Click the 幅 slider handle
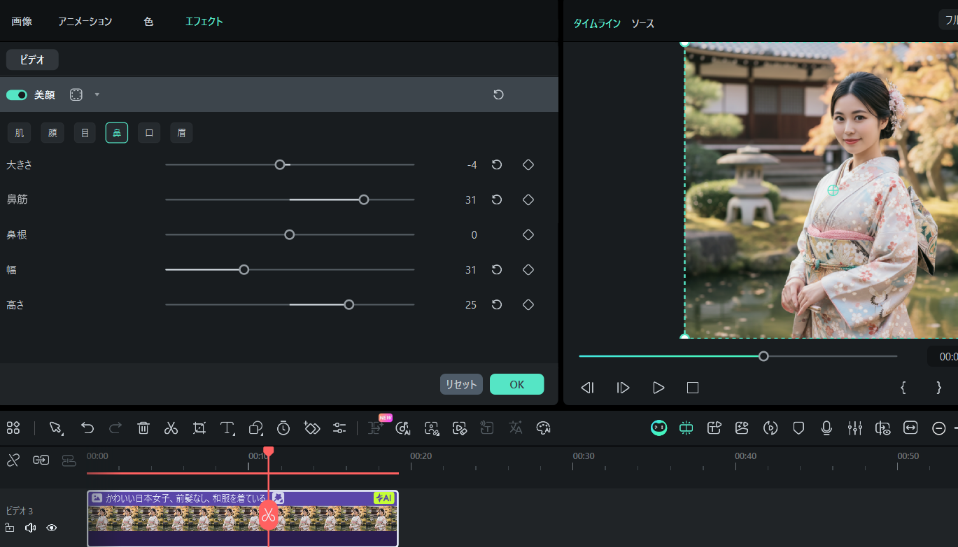Screen dimensions: 958x547 point(244,270)
